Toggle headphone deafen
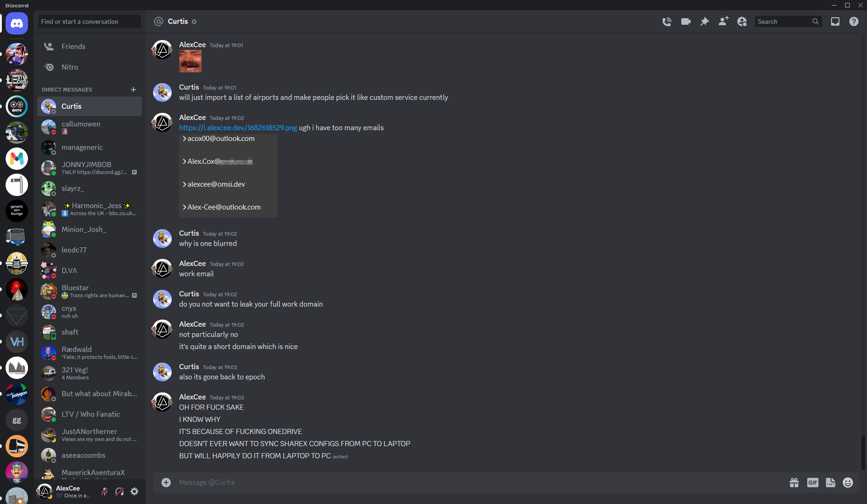867x504 pixels. [x=119, y=491]
